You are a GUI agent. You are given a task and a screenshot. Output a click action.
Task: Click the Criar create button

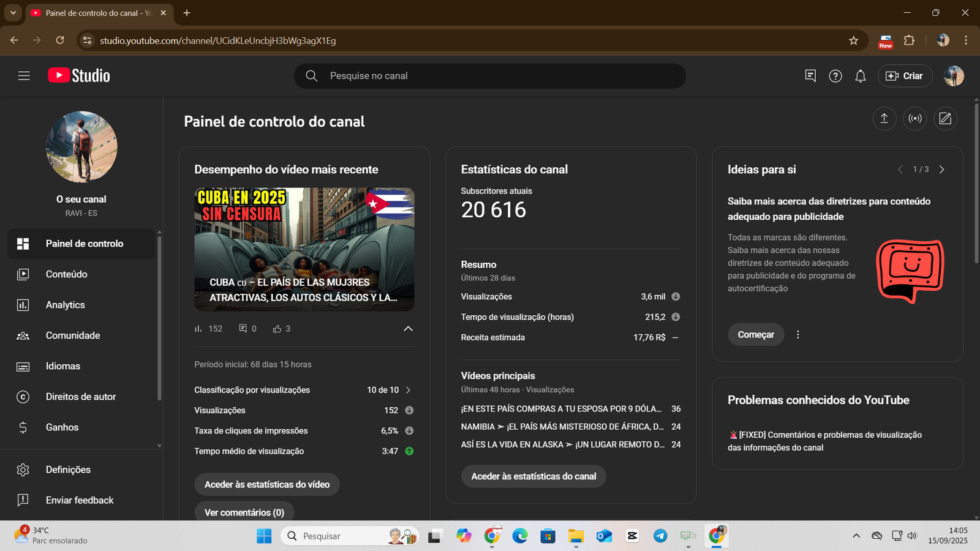(x=905, y=76)
